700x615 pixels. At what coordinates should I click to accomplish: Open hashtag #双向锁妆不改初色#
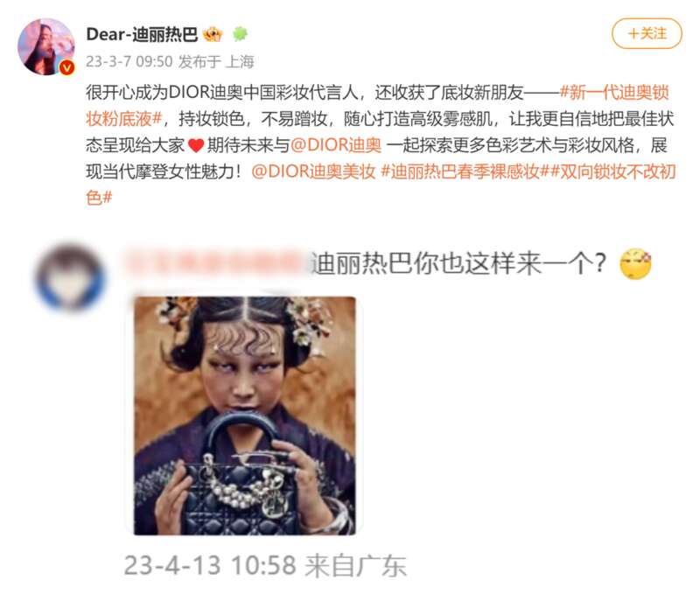pos(381,185)
